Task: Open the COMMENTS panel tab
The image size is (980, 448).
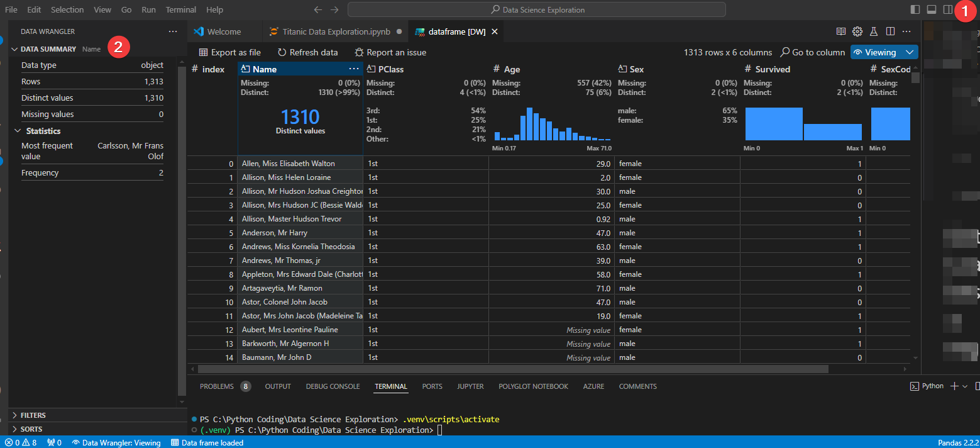Action: click(637, 386)
